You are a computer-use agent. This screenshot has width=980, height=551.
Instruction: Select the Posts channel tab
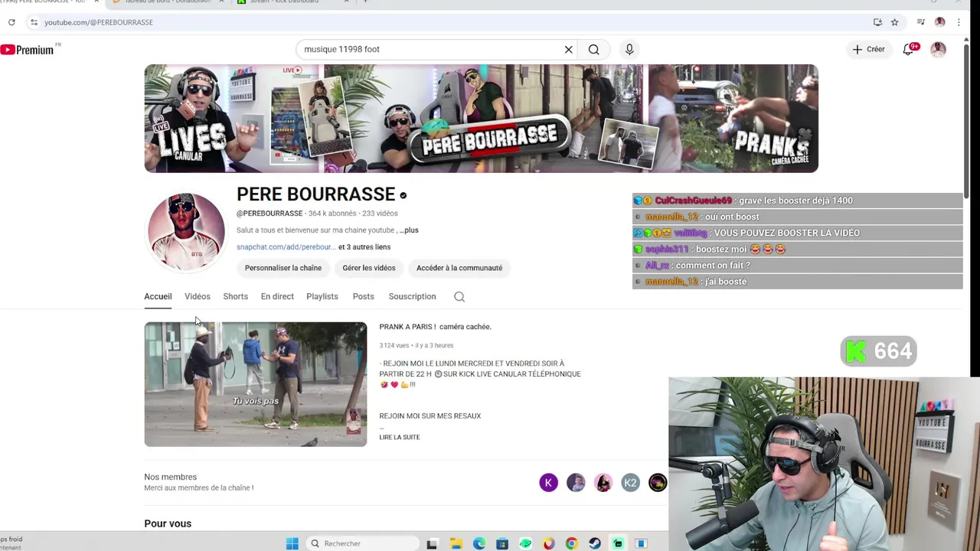[364, 296]
